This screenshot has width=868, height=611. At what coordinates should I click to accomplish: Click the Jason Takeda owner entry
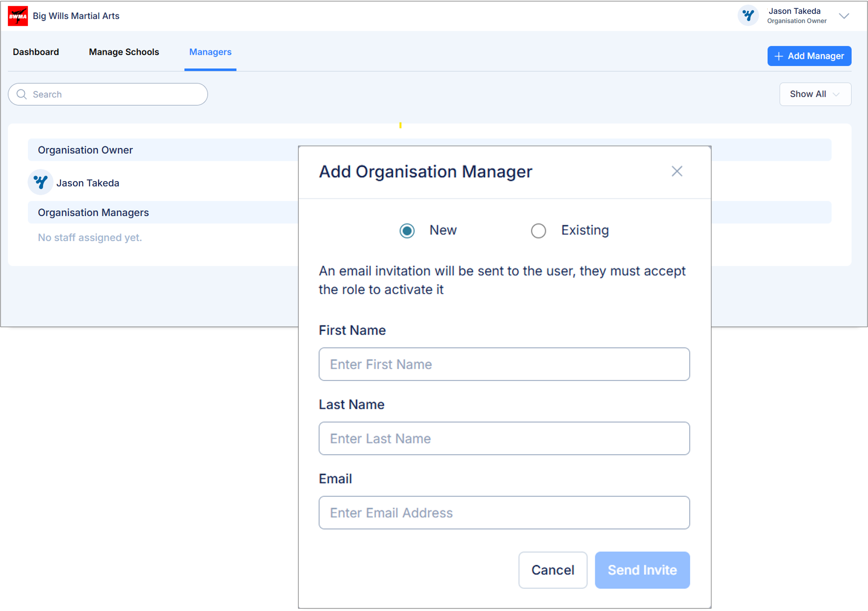(88, 183)
